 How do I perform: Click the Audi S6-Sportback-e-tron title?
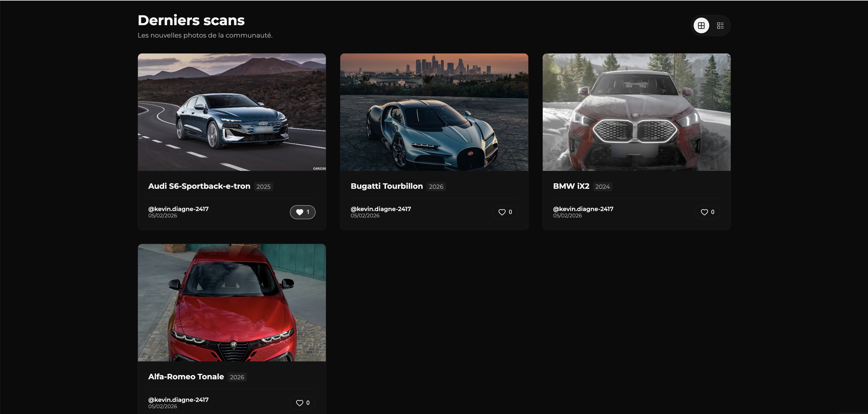click(x=199, y=186)
